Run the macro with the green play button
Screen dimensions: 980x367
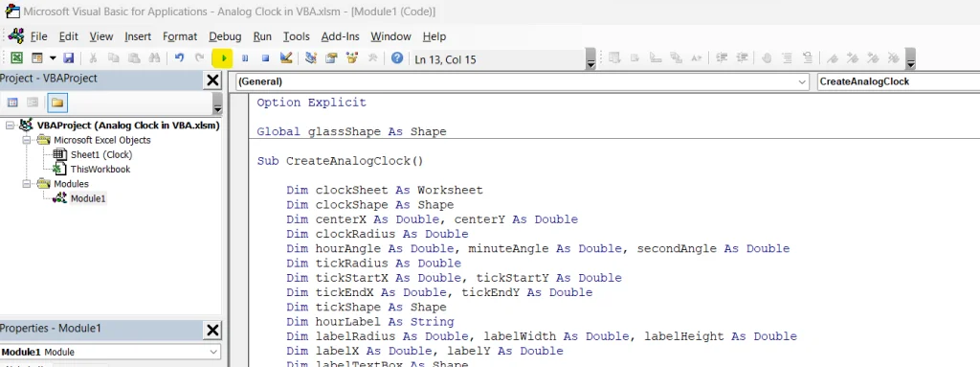(x=223, y=58)
